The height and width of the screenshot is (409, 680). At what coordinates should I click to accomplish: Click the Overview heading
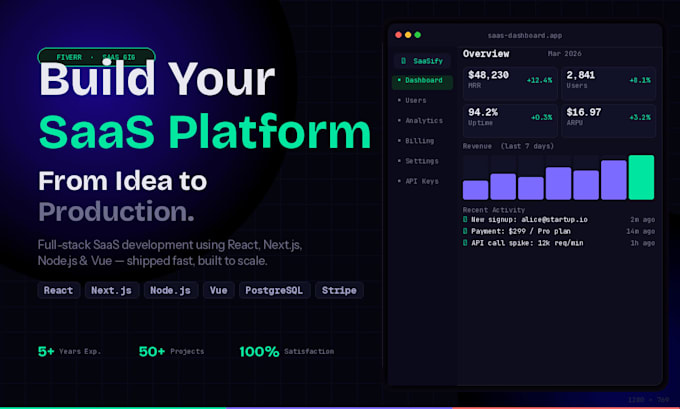(x=486, y=54)
